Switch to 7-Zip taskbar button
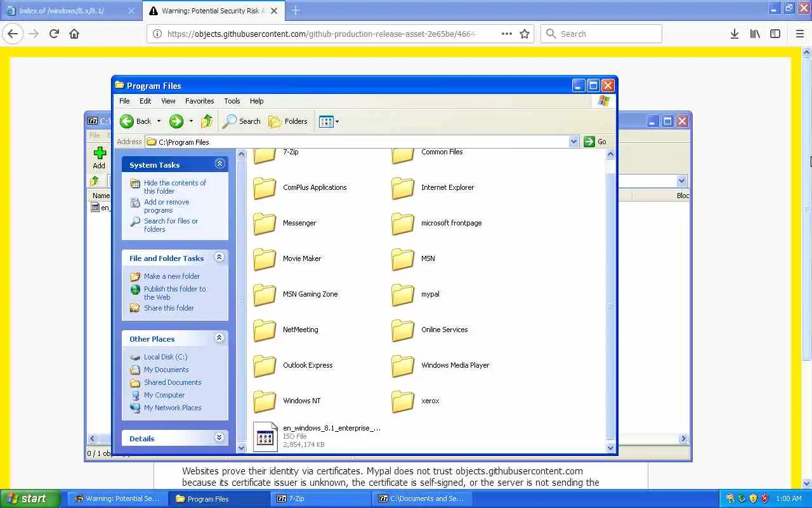This screenshot has height=508, width=812. click(x=320, y=498)
